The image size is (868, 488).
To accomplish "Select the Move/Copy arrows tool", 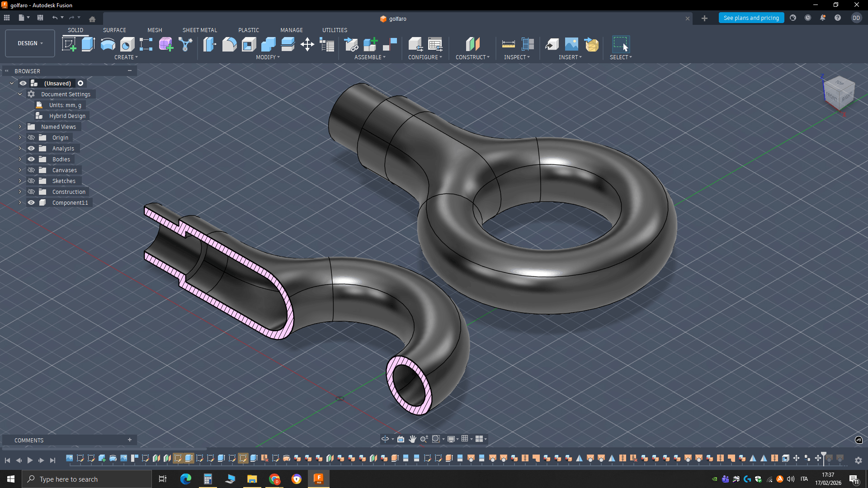I will point(307,44).
